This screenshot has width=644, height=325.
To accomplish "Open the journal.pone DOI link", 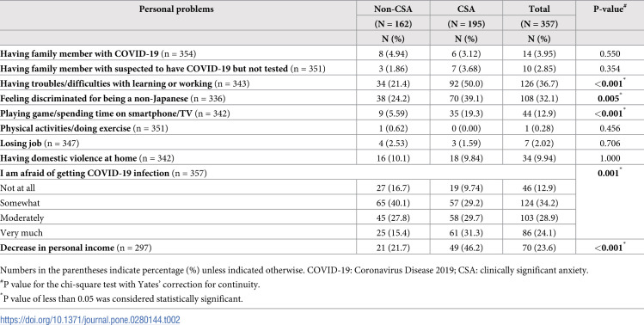I will tap(90, 320).
